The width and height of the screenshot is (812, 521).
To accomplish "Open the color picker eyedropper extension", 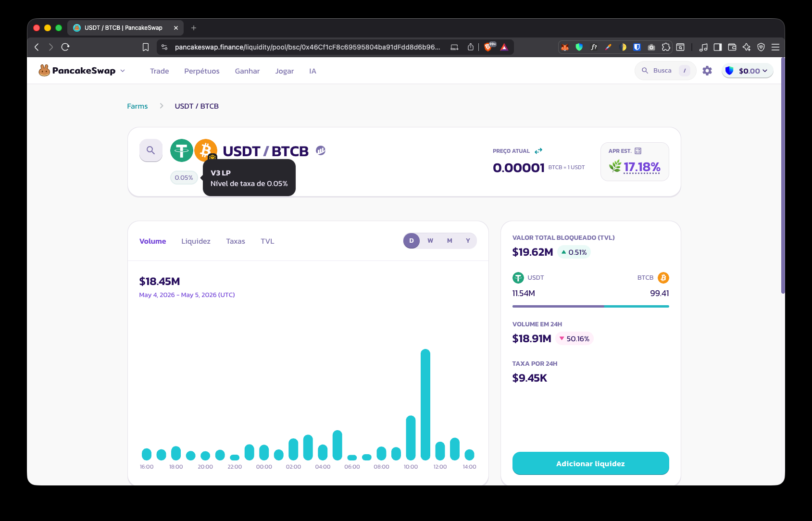I will tap(608, 47).
